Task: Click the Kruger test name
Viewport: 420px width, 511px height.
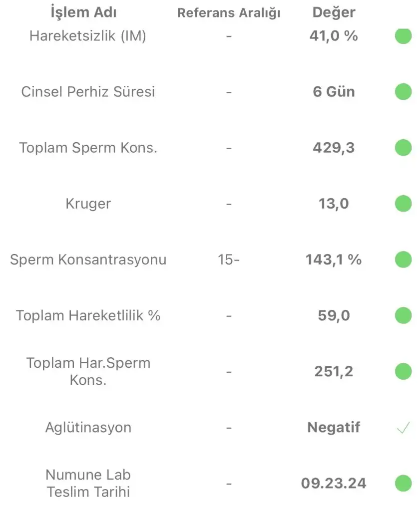Action: pos(88,204)
